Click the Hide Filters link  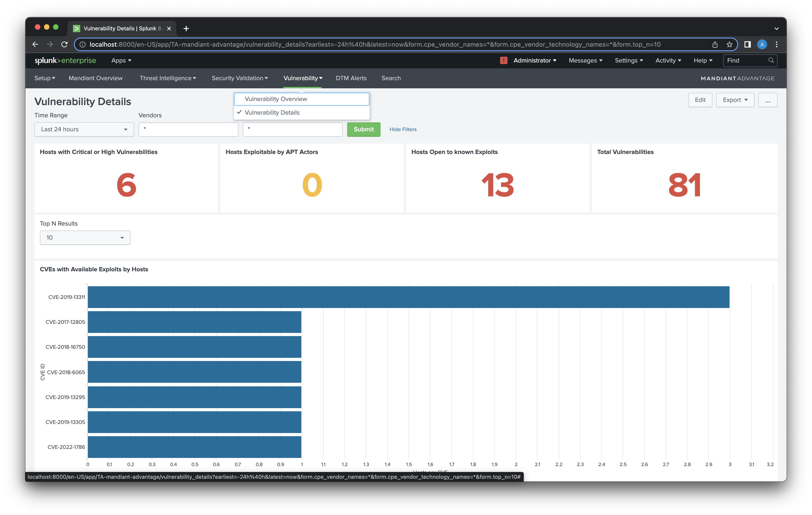click(x=403, y=129)
